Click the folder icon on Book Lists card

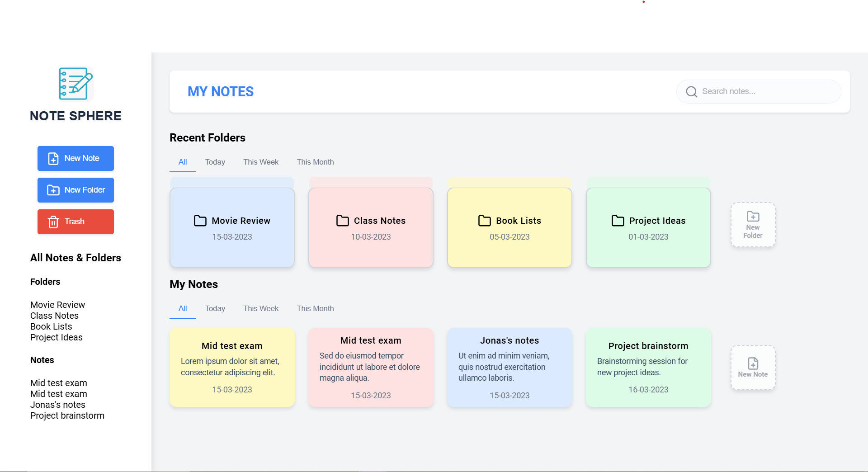485,221
